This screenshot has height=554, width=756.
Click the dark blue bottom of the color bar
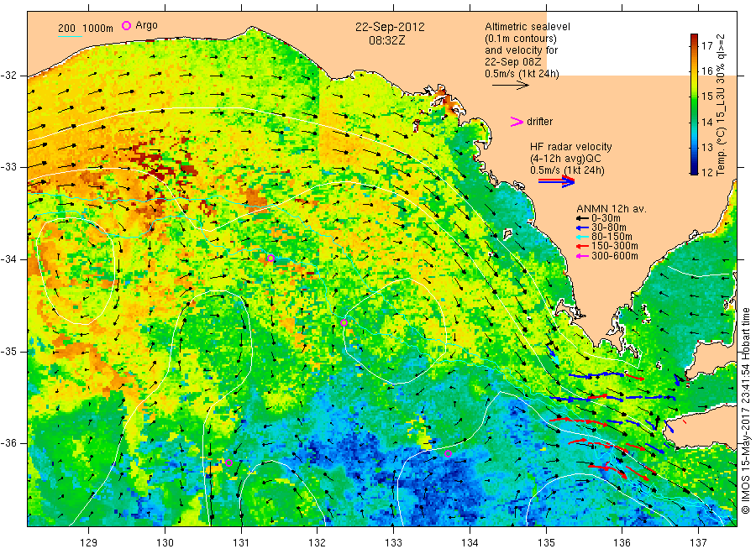pos(694,170)
